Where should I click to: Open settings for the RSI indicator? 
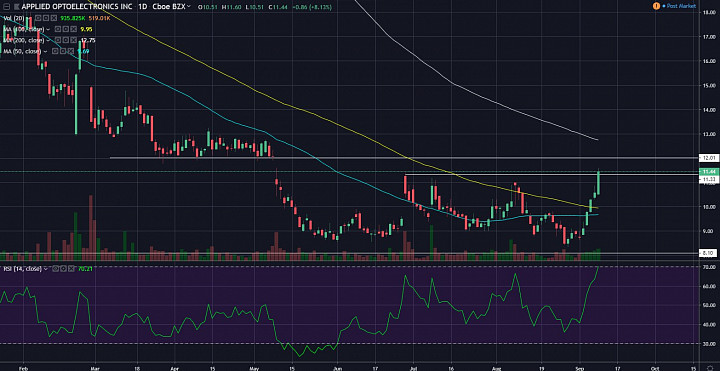coord(63,269)
